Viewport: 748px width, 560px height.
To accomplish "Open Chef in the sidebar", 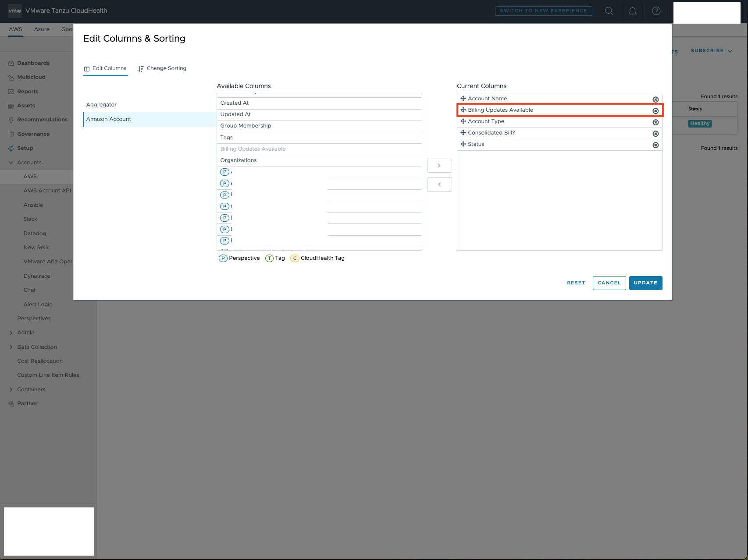I will tap(29, 290).
